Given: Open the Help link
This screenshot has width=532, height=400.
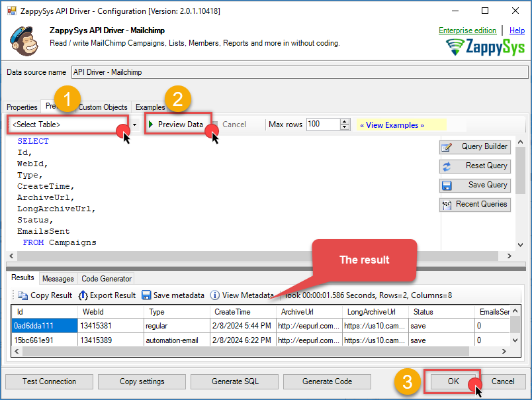Looking at the screenshot, I should coord(517,30).
